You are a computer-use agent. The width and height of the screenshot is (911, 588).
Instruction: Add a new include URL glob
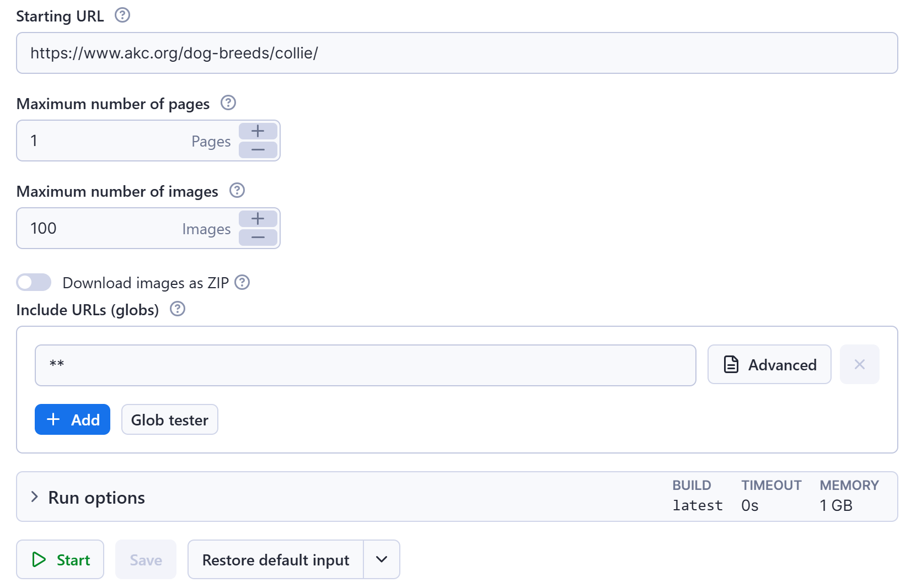pyautogui.click(x=72, y=419)
